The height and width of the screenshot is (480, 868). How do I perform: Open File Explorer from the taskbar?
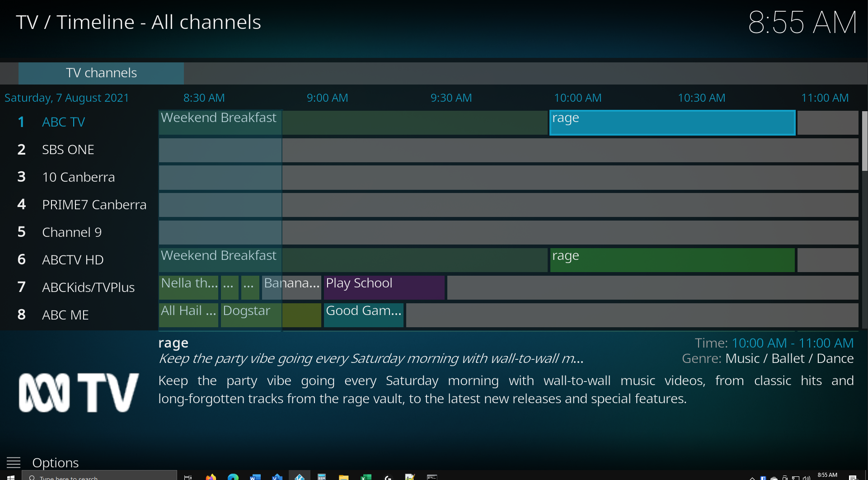click(343, 477)
